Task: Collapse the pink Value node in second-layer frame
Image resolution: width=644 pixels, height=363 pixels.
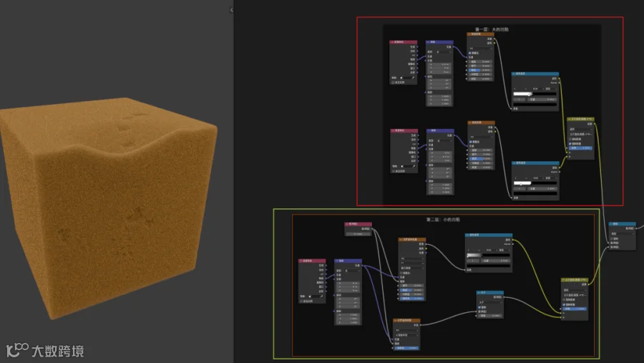Action: pyautogui.click(x=347, y=224)
